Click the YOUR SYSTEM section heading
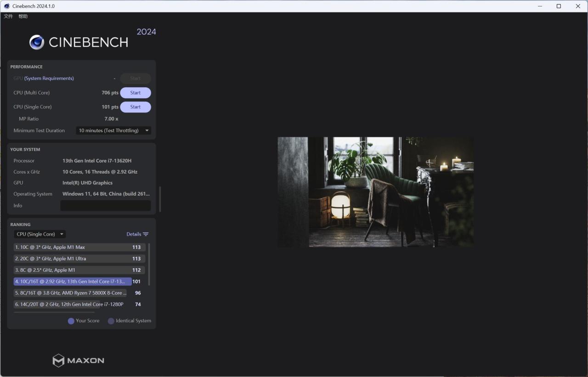 25,150
